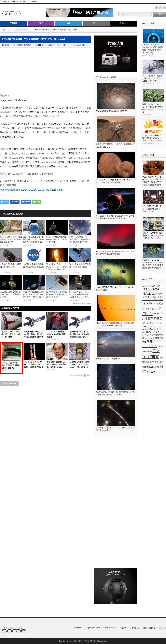Click the home icon in breadcrumb

[4, 29]
